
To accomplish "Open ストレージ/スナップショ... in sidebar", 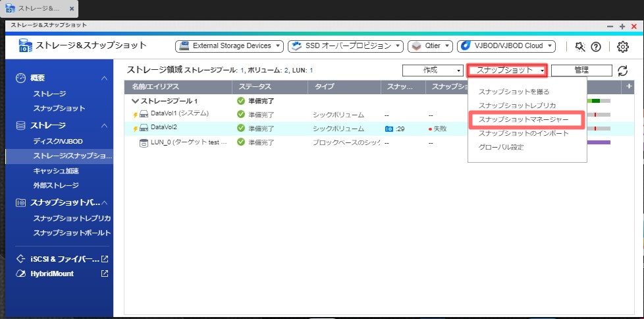I will point(59,156).
